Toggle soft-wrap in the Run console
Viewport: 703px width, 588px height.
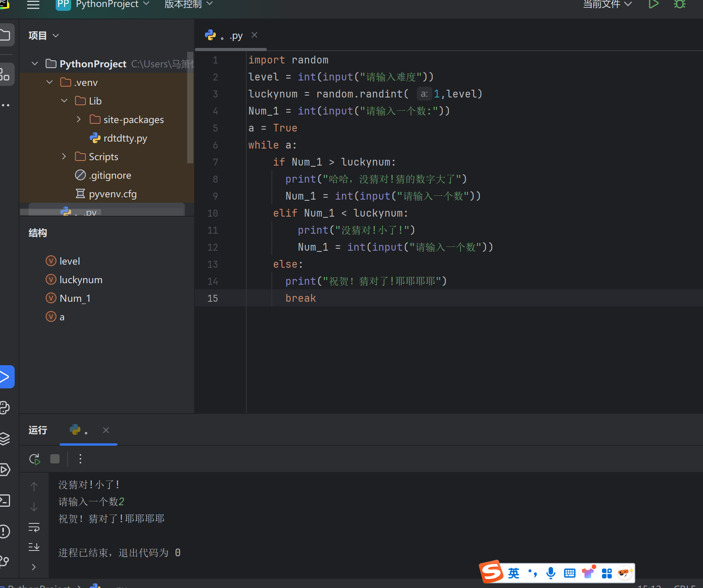point(34,528)
